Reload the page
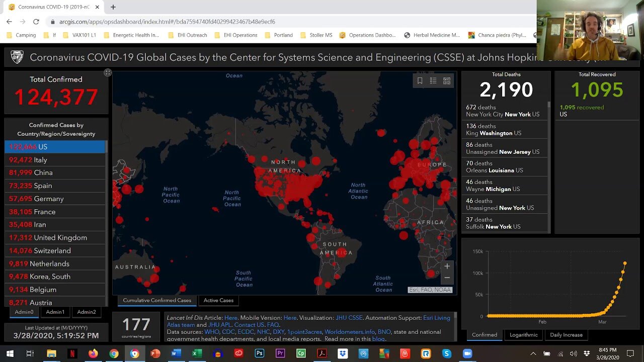Image resolution: width=644 pixels, height=362 pixels. click(x=36, y=22)
